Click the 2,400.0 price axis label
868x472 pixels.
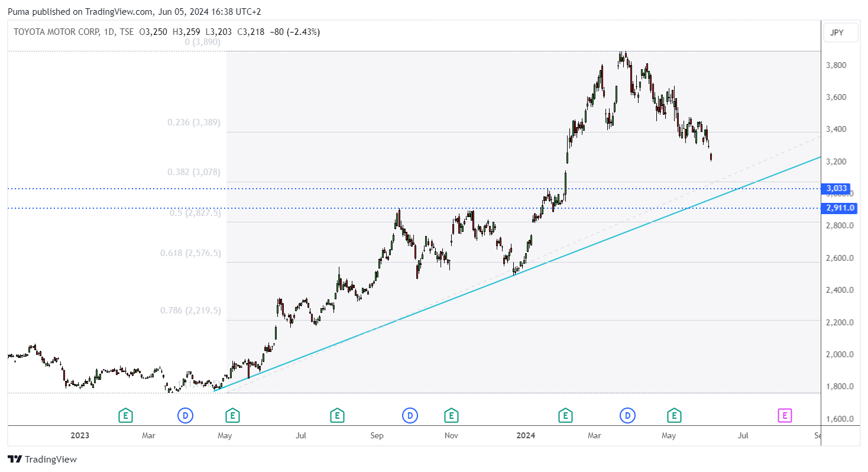pos(839,290)
